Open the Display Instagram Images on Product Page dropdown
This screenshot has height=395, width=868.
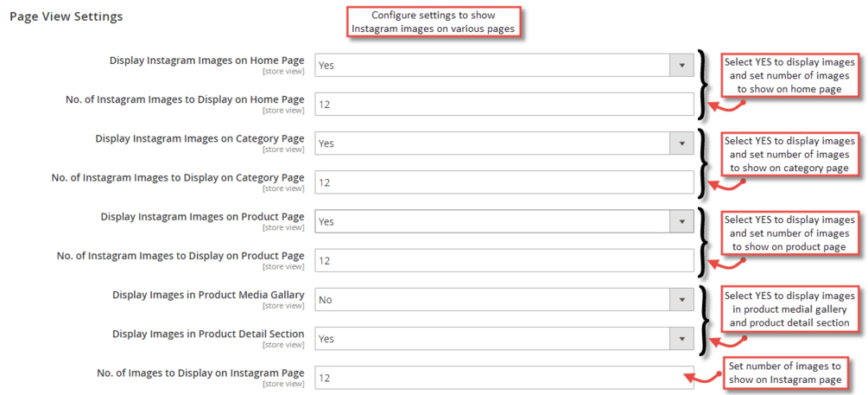[x=504, y=221]
